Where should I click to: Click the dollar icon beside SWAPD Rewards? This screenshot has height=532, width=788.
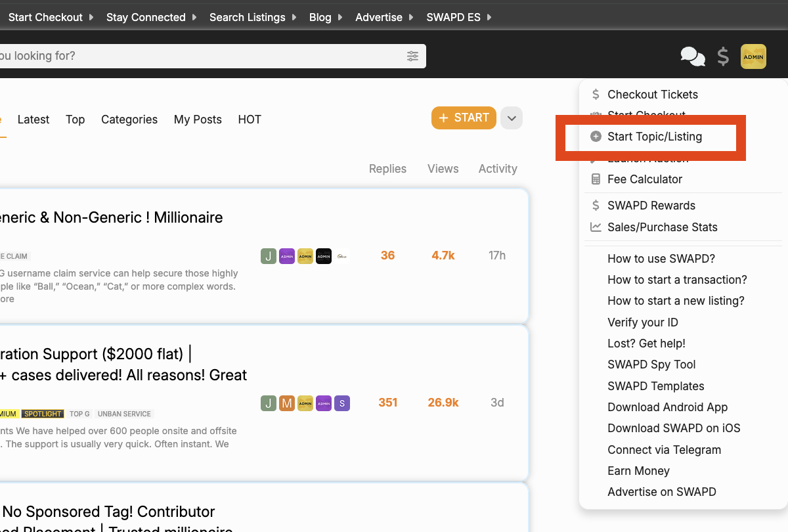pos(596,206)
